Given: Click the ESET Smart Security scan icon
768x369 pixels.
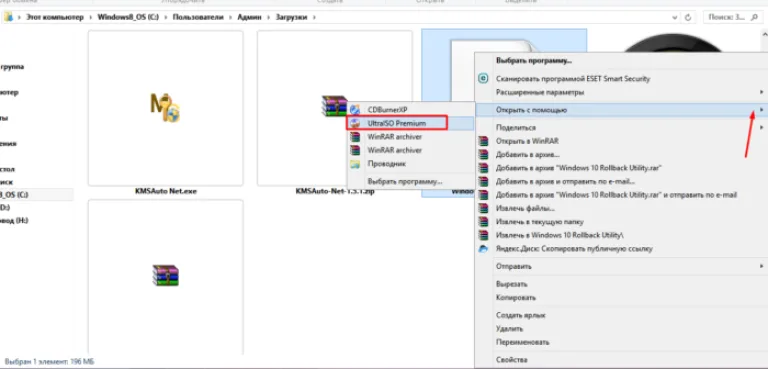Looking at the screenshot, I should coord(483,78).
